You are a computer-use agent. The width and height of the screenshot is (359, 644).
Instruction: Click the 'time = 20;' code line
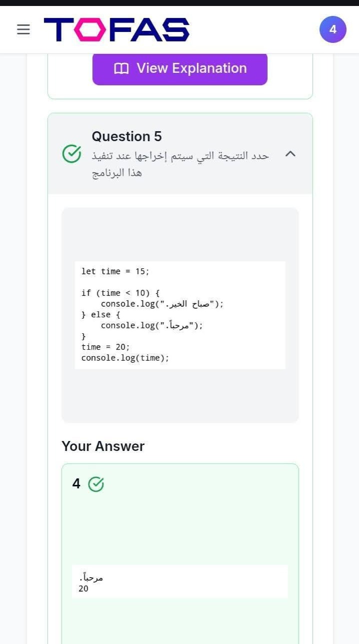105,347
